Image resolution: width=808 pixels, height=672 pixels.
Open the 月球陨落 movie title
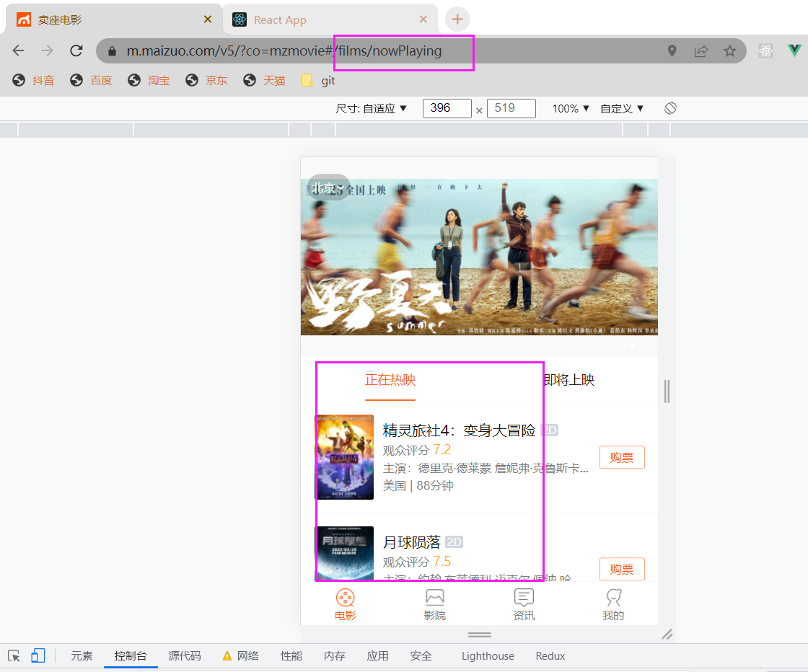tap(412, 541)
